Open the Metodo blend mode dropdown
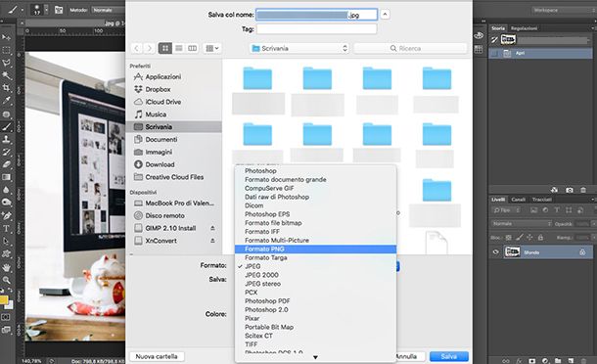This screenshot has height=364, width=597. (x=108, y=10)
